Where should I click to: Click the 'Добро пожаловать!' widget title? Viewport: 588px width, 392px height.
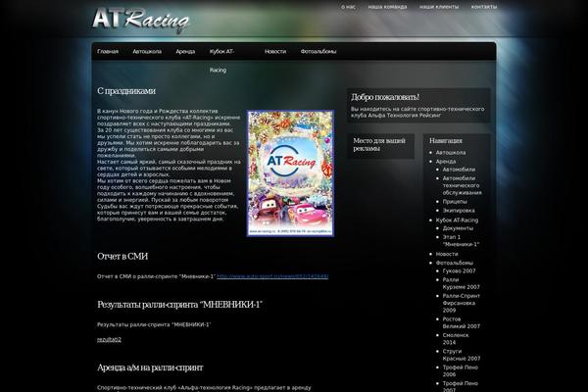(x=385, y=97)
